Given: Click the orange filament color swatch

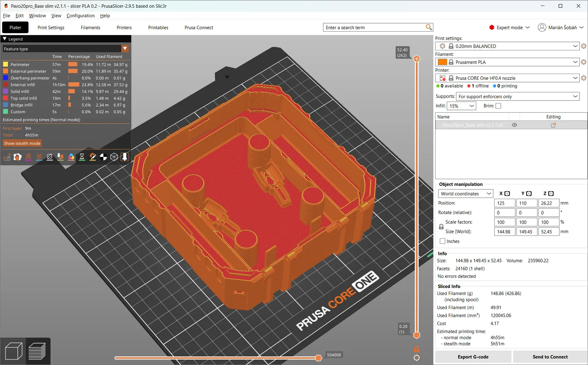Looking at the screenshot, I should click(442, 62).
